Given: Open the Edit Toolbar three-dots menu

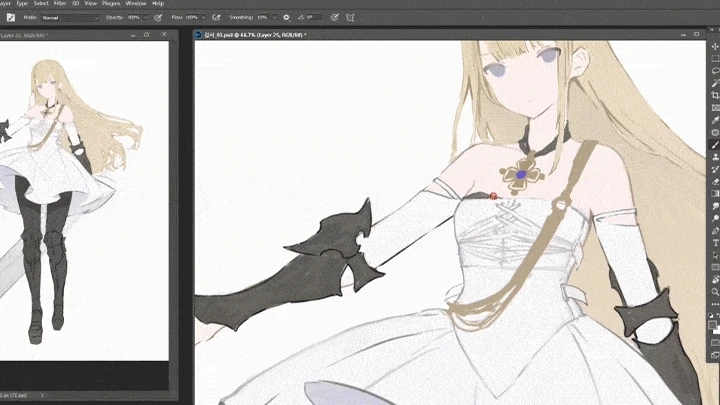Looking at the screenshot, I should pyautogui.click(x=715, y=304).
